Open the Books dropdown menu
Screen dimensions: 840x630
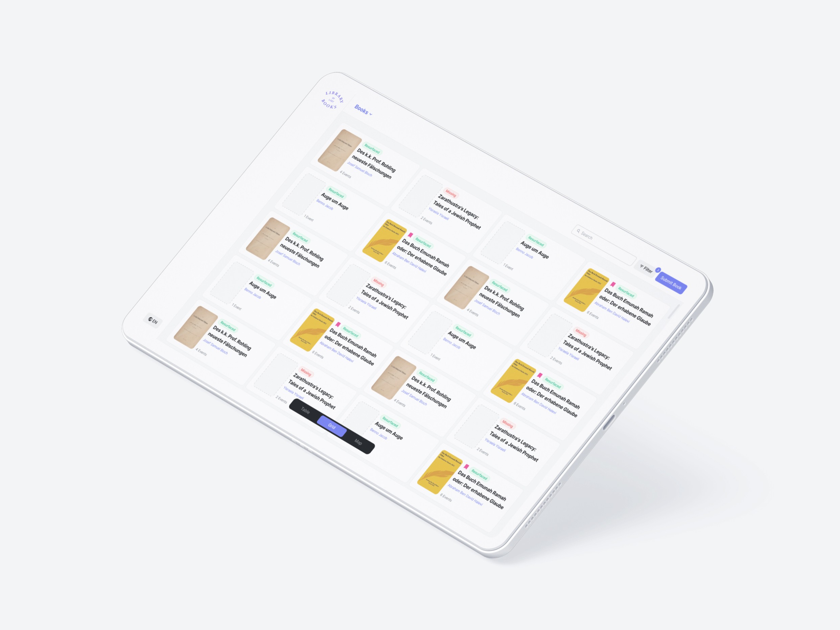(367, 111)
